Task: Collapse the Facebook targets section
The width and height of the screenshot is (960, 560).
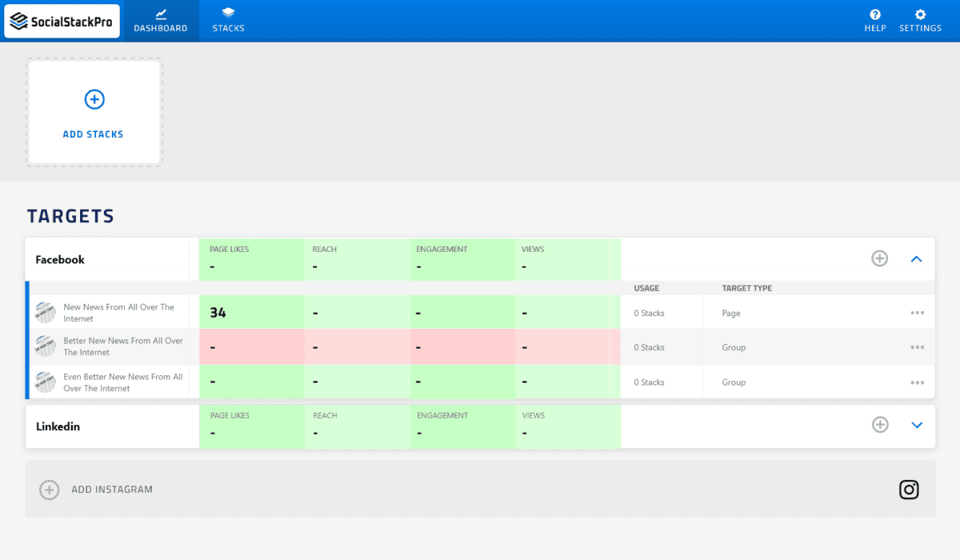Action: [917, 258]
